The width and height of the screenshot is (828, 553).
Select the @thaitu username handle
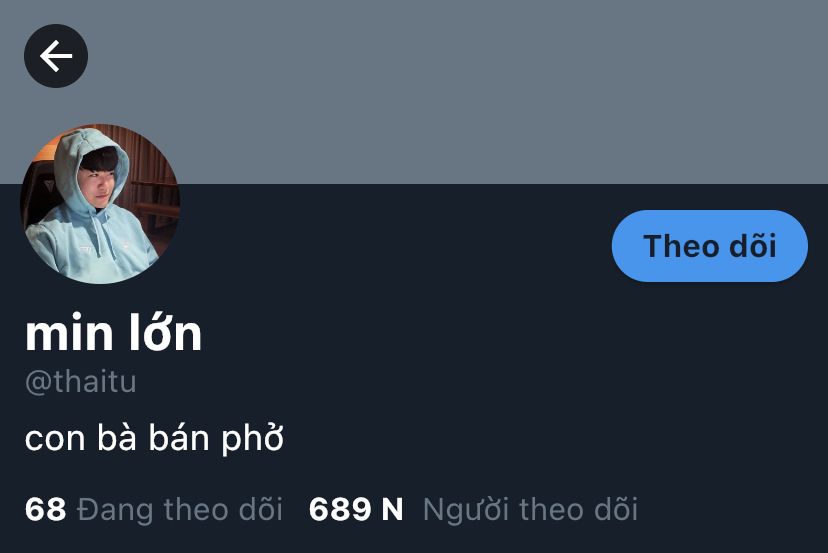[81, 381]
